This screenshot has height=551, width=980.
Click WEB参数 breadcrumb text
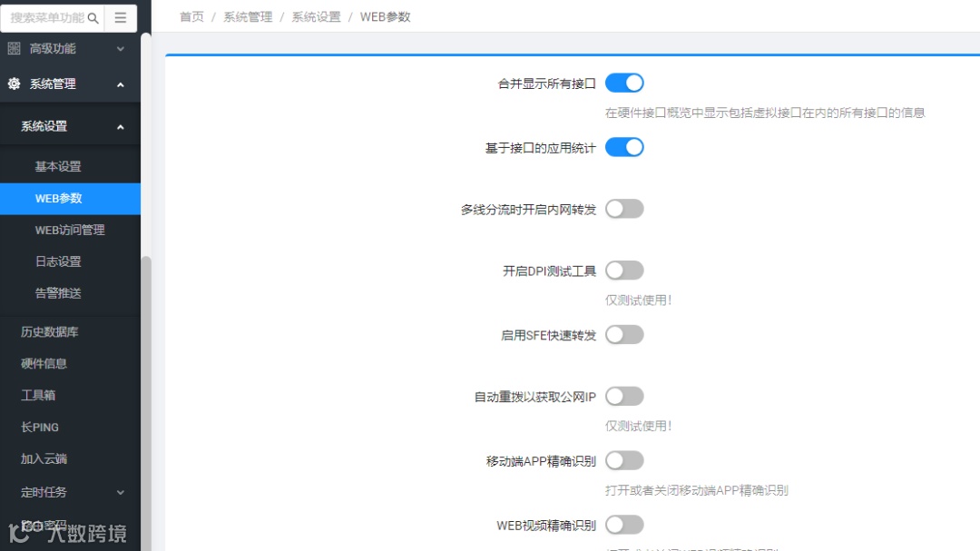(385, 17)
